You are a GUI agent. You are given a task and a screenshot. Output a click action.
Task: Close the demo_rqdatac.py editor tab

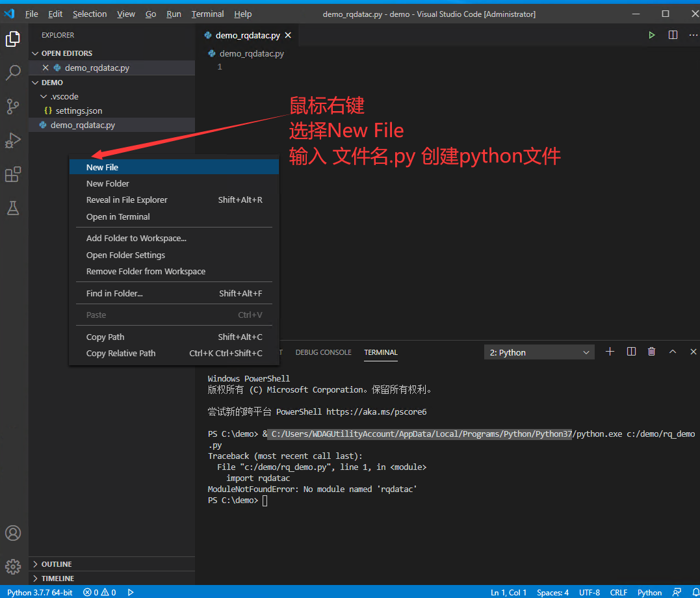288,35
